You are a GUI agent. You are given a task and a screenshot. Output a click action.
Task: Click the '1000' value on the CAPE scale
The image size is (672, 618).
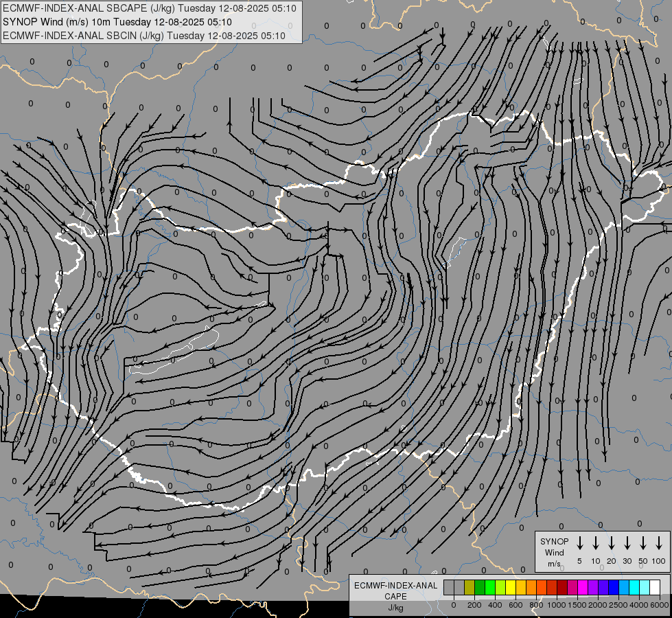click(x=557, y=605)
